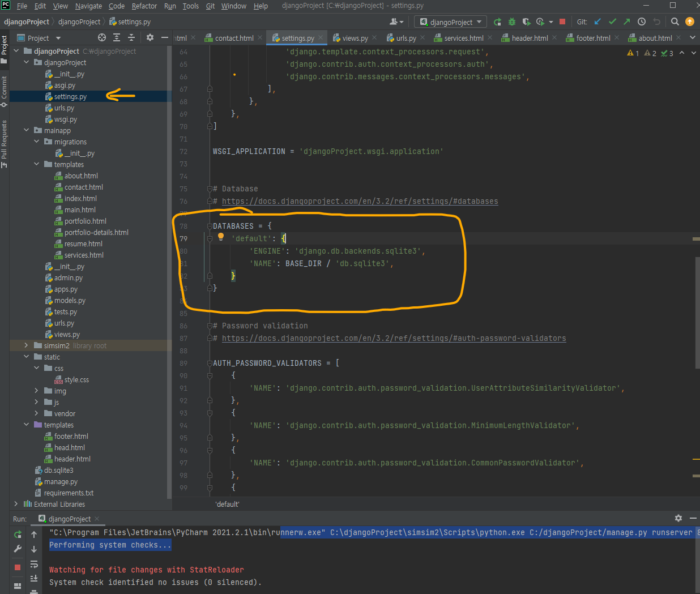
Task: Open the user account dropdown in toolbar
Action: 396,22
